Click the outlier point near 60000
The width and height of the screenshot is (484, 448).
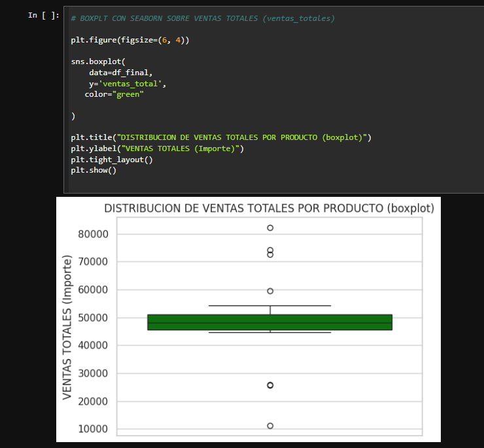pyautogui.click(x=270, y=291)
